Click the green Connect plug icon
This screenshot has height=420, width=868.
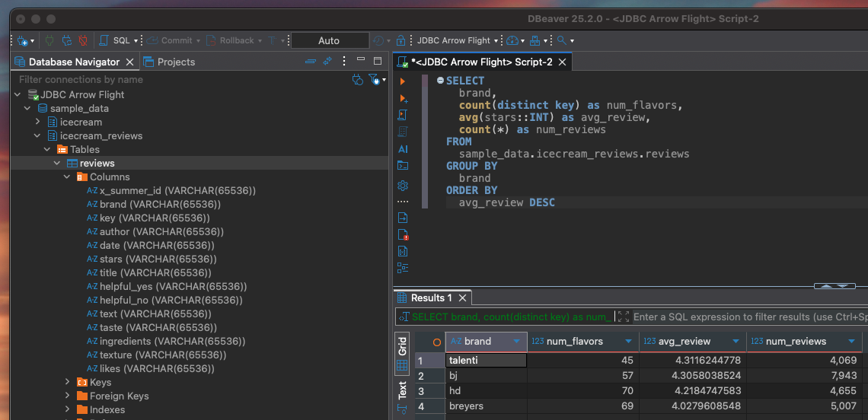click(x=49, y=40)
